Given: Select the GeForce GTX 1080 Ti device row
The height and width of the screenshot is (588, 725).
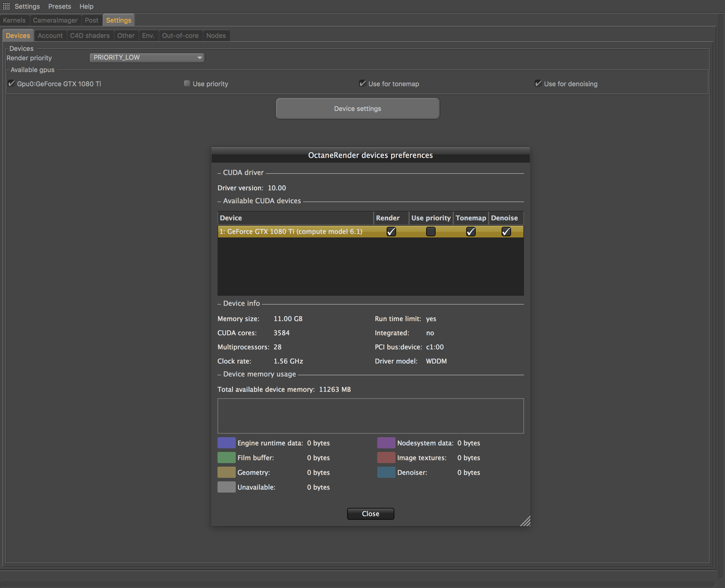Looking at the screenshot, I should 370,231.
